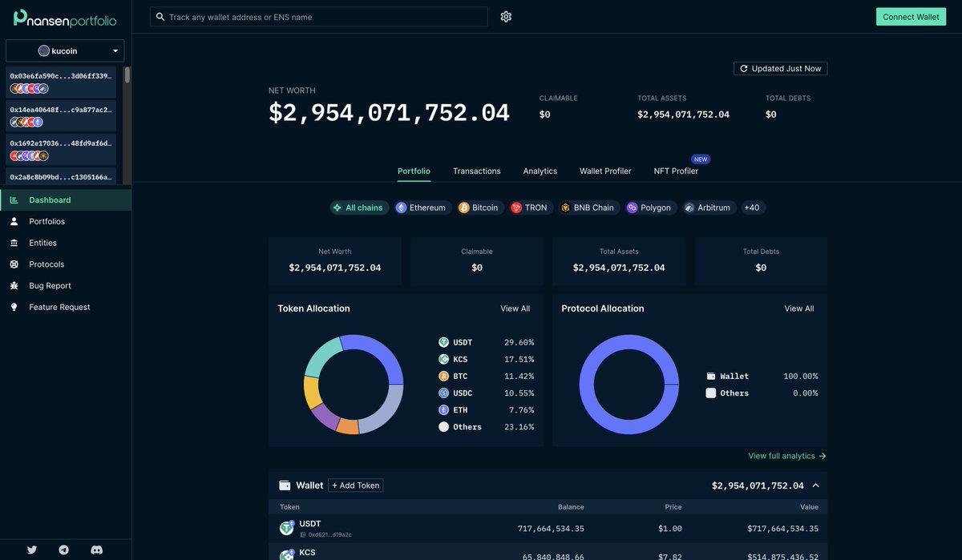Click the USDT contract address 0xd621...d19a2c
Image resolution: width=962 pixels, height=560 pixels.
coord(329,534)
